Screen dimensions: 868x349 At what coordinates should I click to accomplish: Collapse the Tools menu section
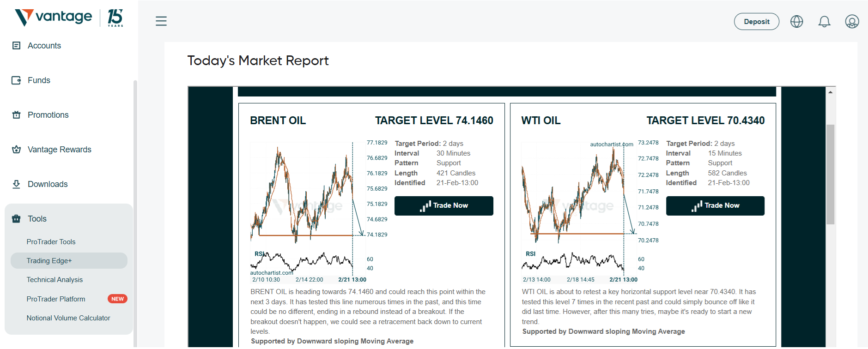(69, 219)
